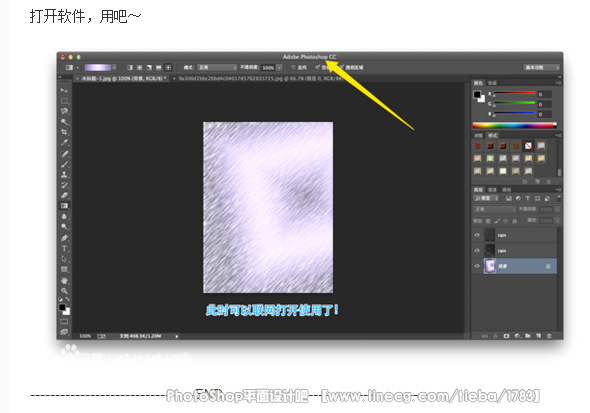590x413 pixels.
Task: Hide the background layer
Action: pos(477,266)
